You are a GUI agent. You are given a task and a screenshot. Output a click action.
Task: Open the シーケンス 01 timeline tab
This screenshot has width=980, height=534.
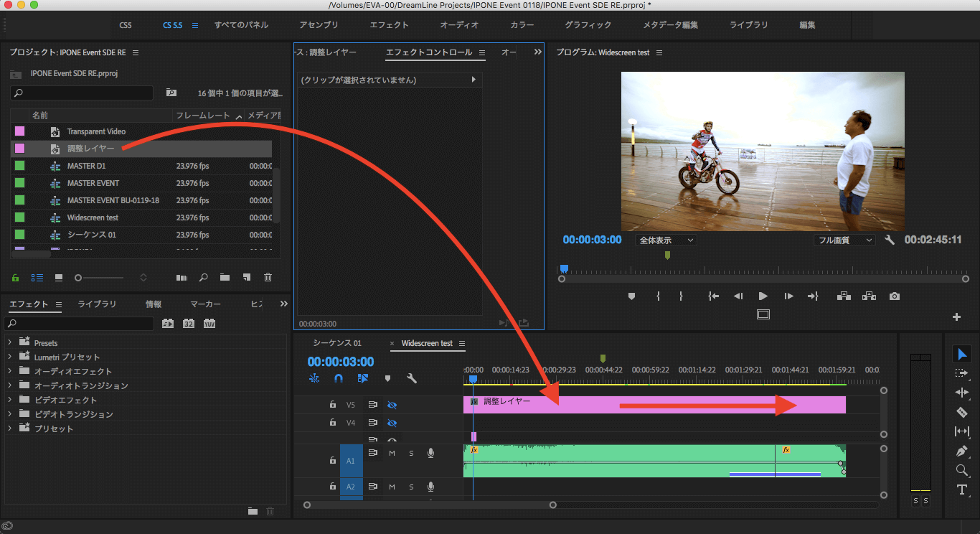[x=337, y=343]
